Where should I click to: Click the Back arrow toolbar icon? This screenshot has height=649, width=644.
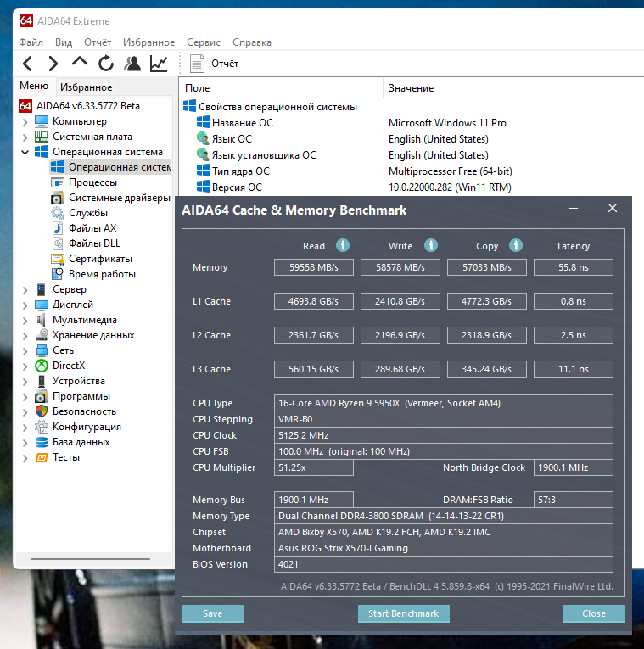pyautogui.click(x=27, y=64)
